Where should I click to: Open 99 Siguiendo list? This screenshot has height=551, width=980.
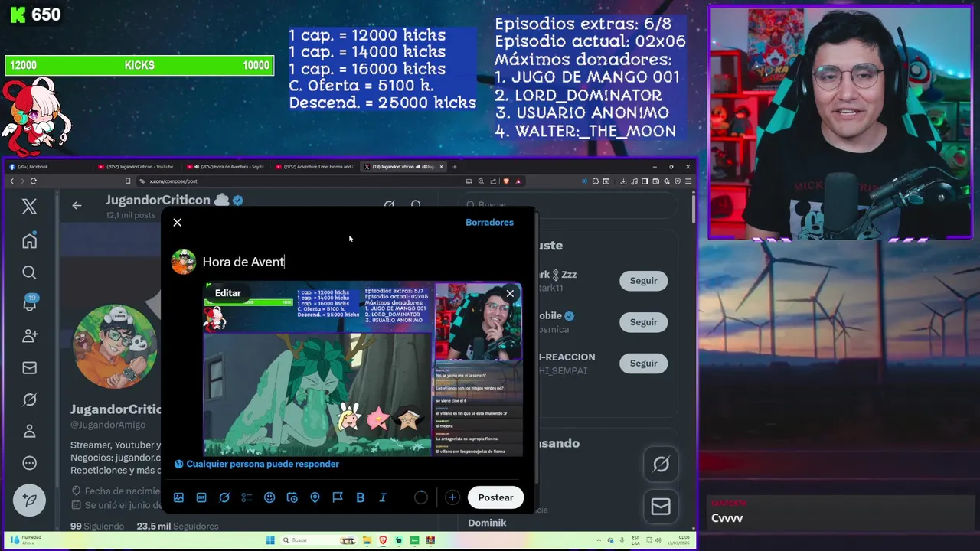click(97, 527)
